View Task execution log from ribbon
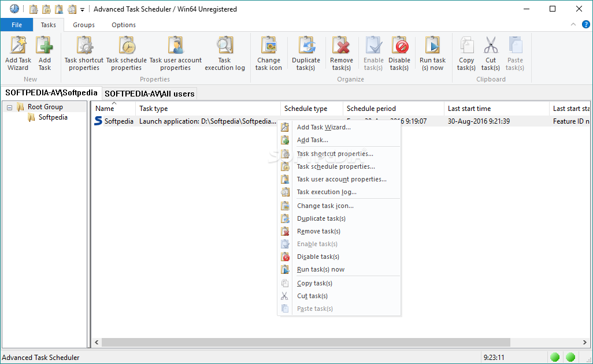Image resolution: width=593 pixels, height=364 pixels. [225, 54]
